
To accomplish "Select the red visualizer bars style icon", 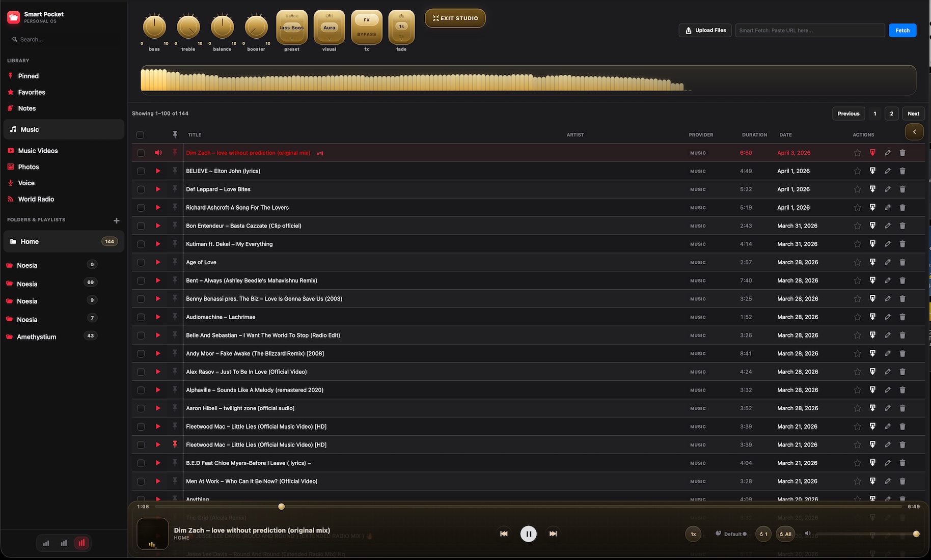I will coord(81,543).
